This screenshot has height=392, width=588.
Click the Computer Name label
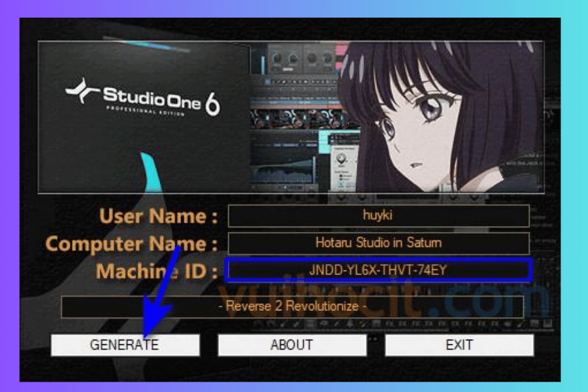pyautogui.click(x=131, y=244)
